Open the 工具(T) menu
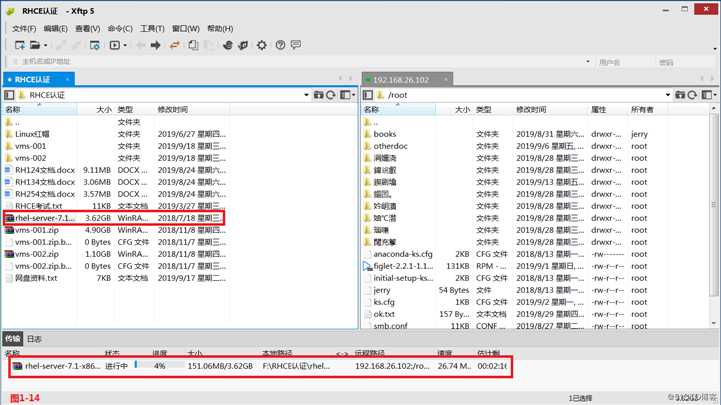Viewport: 721px width, 405px height. (152, 29)
